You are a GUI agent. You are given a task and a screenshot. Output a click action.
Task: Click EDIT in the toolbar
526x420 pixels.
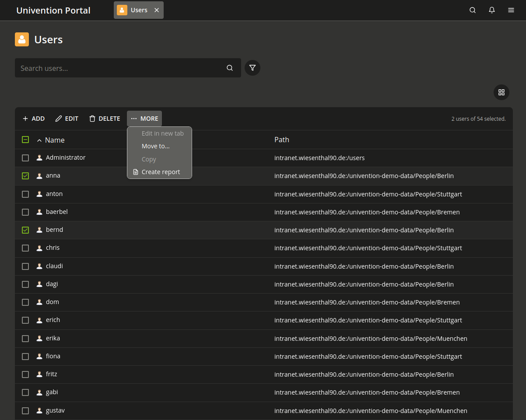(67, 119)
